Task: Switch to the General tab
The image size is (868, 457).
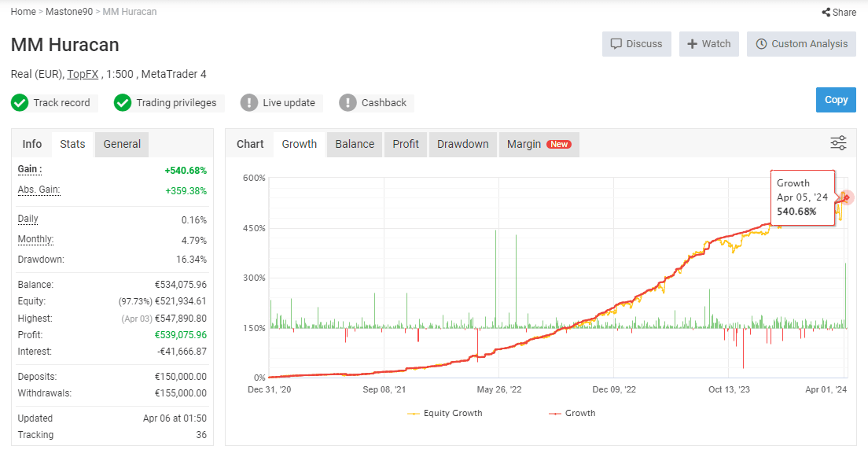Action: pyautogui.click(x=122, y=144)
